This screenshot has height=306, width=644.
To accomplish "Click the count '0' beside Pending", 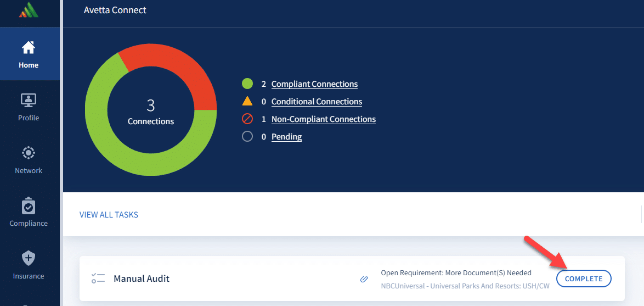I will pos(264,137).
